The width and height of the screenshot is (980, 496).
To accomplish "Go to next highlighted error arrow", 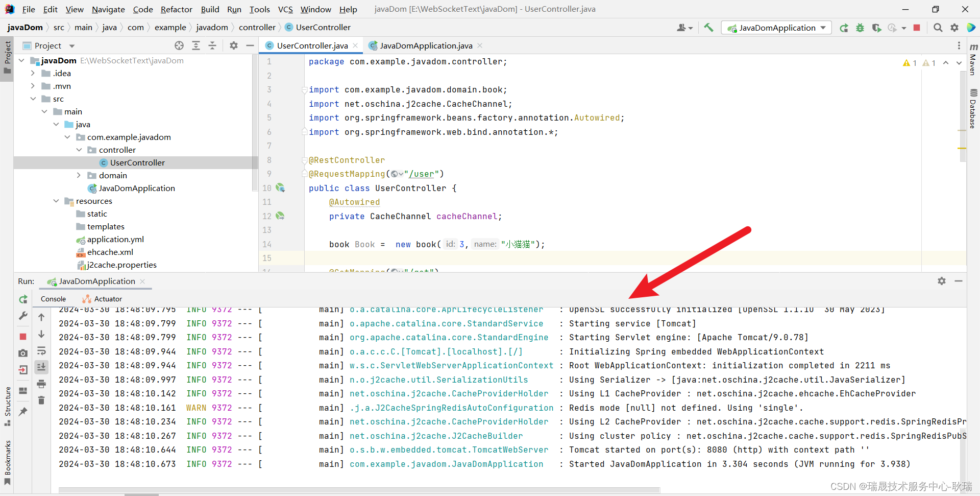I will click(959, 63).
